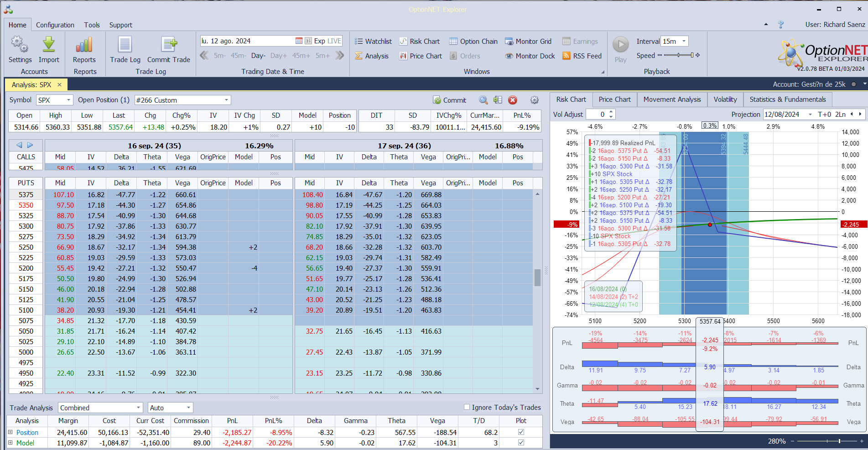Click the red delete position icon

click(x=513, y=100)
